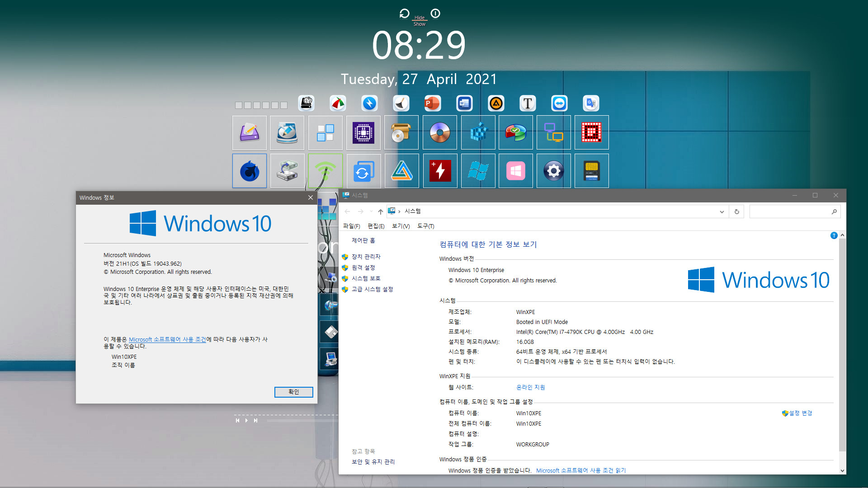This screenshot has height=488, width=868.
Task: Expand the recent locations arrow in 시스템 window
Action: (x=371, y=211)
